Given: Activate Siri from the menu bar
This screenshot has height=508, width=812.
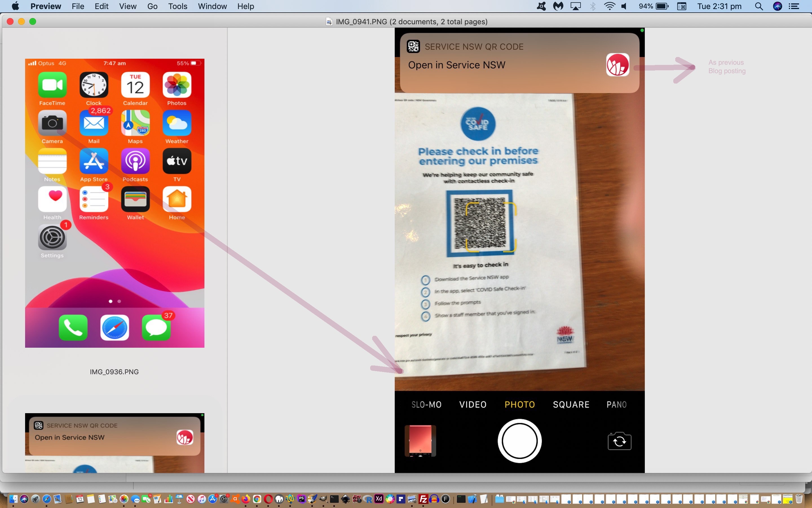Looking at the screenshot, I should 777,6.
